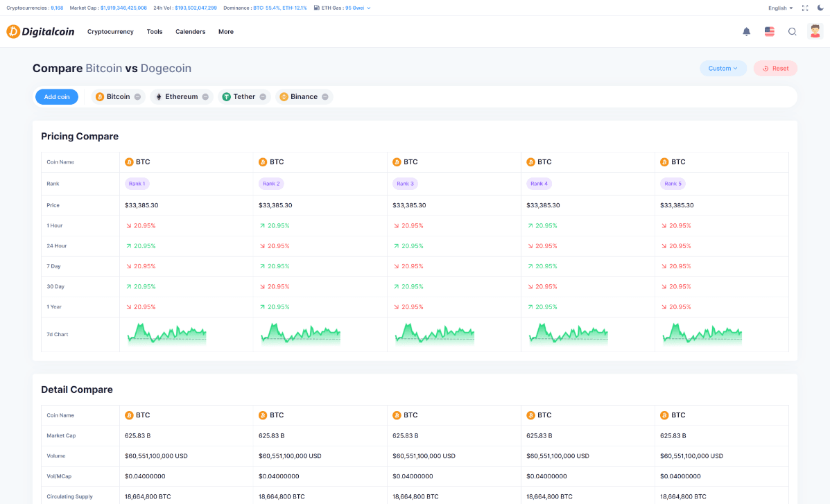The image size is (830, 504).
Task: Click the 30 Day row label
Action: pos(55,286)
